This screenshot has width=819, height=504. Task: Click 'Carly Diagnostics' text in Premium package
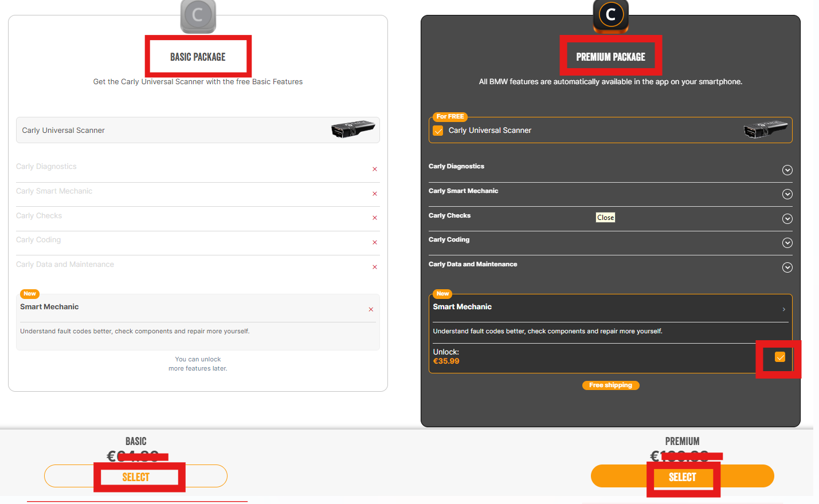click(456, 166)
